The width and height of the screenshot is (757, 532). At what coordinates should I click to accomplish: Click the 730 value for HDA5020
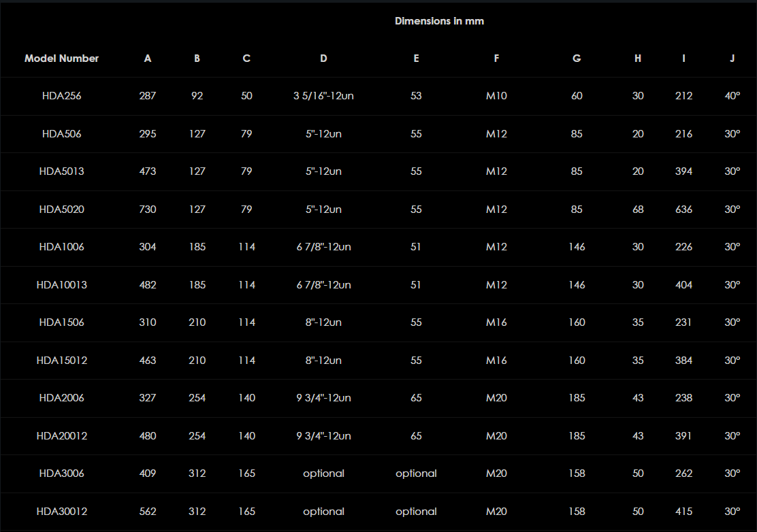pyautogui.click(x=148, y=210)
